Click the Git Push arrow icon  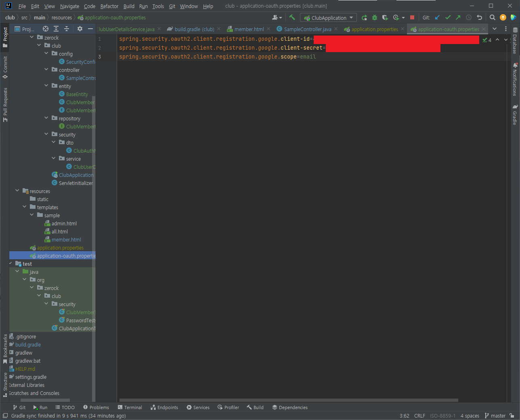click(x=458, y=17)
